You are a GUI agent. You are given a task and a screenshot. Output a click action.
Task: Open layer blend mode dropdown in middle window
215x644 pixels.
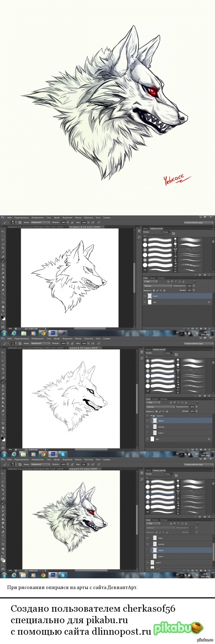click(x=159, y=407)
